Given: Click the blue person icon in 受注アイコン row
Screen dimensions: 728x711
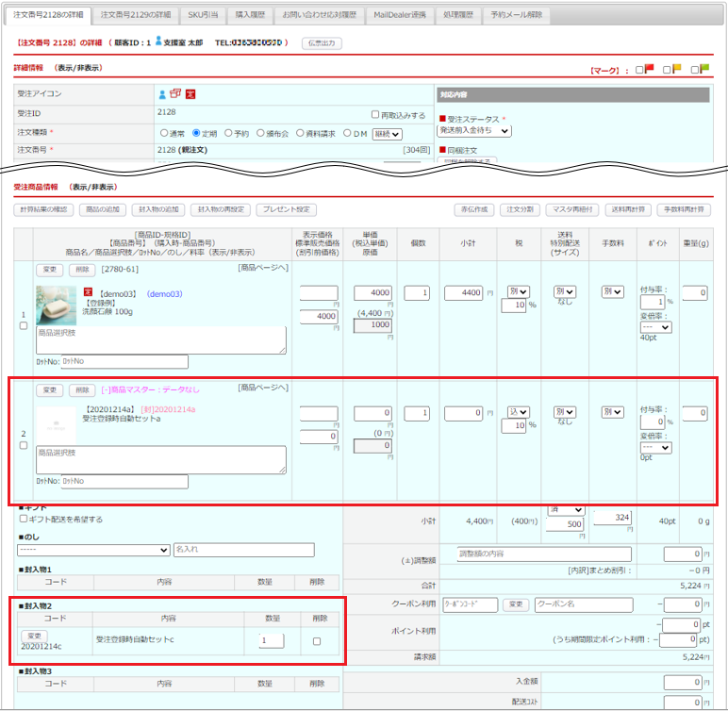Looking at the screenshot, I should [162, 94].
